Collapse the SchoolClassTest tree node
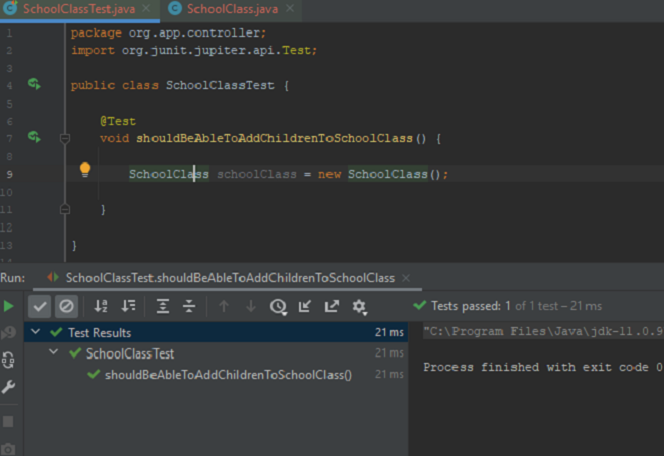Viewport: 664px width, 456px height. [54, 351]
